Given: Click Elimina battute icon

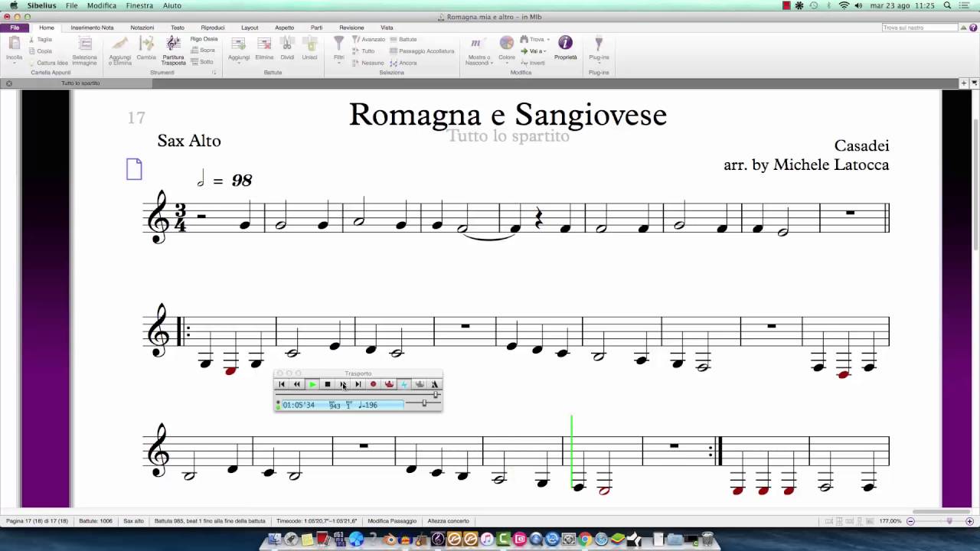Looking at the screenshot, I should click(x=264, y=44).
